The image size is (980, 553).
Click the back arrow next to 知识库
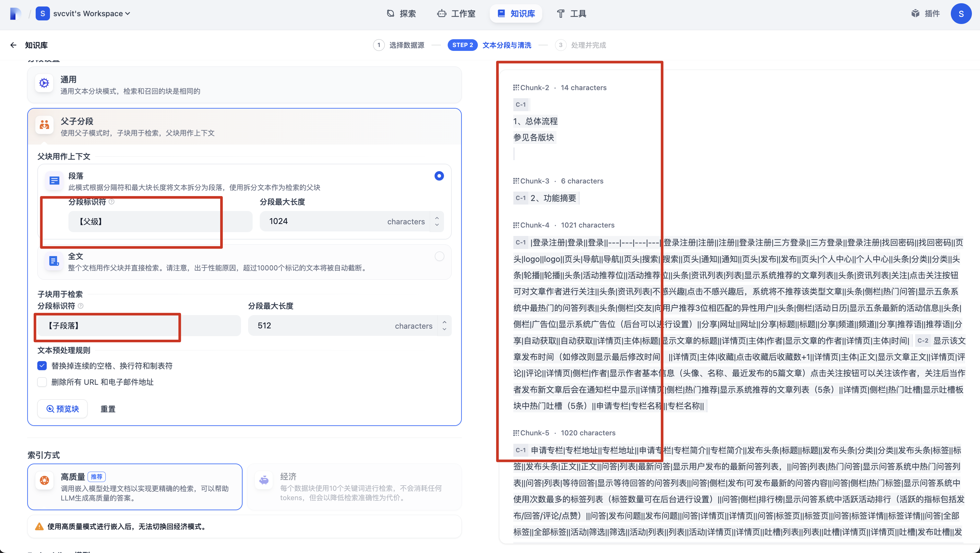(13, 45)
